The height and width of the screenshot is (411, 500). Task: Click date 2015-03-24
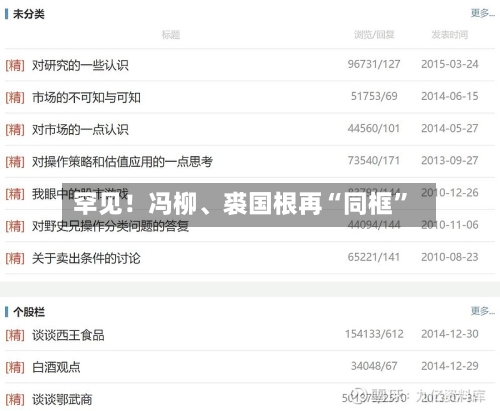tap(450, 64)
